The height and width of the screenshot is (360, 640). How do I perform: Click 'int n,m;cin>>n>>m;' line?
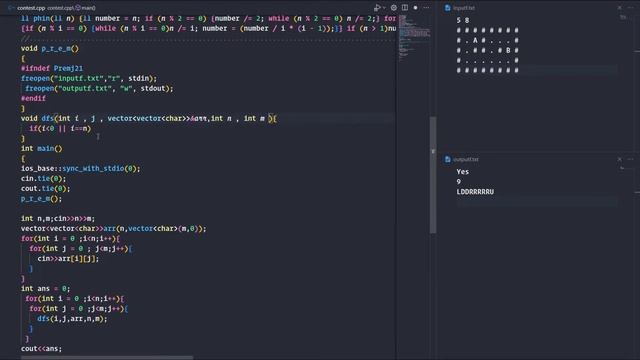[x=58, y=219]
